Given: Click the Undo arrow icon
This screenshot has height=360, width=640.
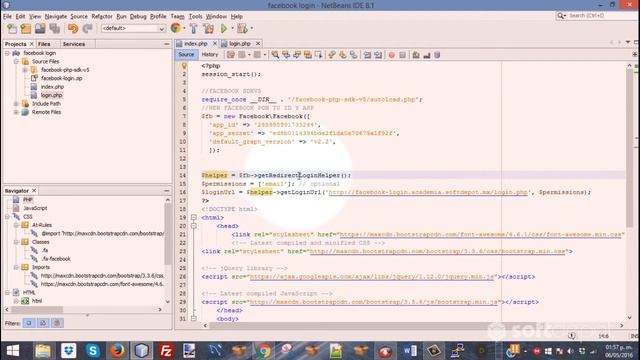Looking at the screenshot, I should tap(73, 29).
